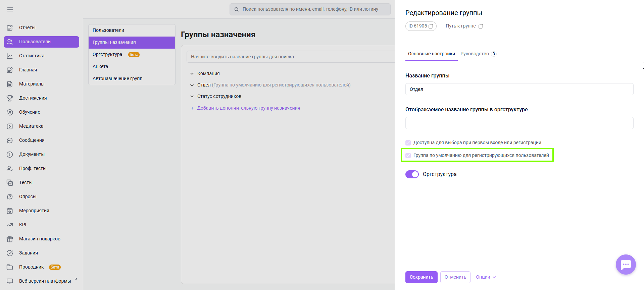Open the Магазин подарков gift icon
This screenshot has width=644, height=290.
coord(10,239)
